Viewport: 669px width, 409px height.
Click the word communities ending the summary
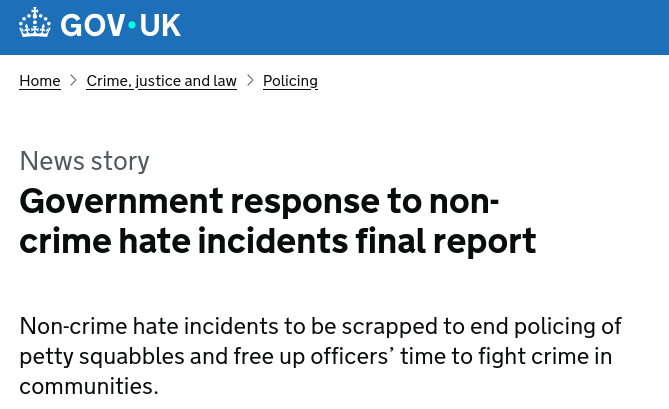[x=89, y=386]
